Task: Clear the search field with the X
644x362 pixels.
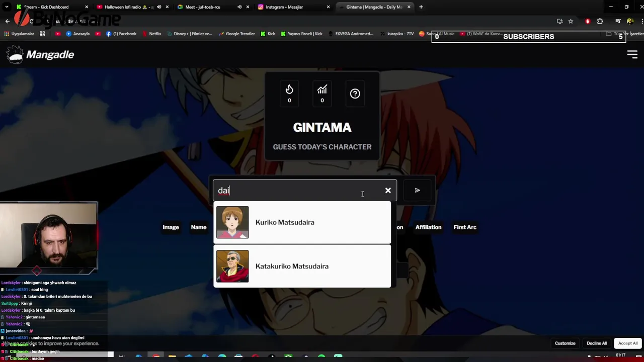Action: click(388, 191)
